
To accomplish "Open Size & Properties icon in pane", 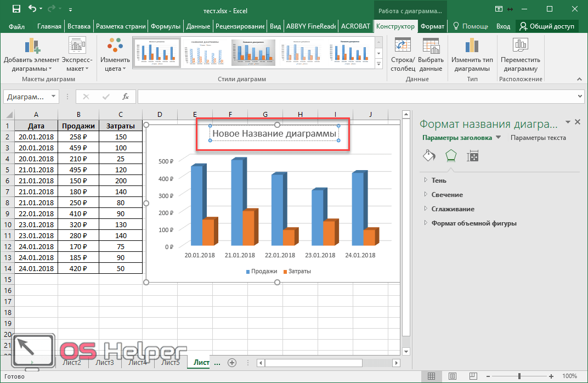I will coord(472,156).
